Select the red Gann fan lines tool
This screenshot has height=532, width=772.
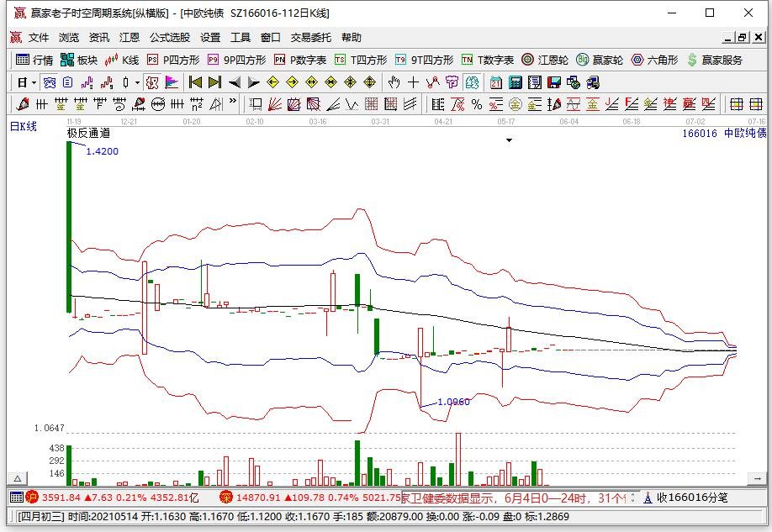coord(275,104)
